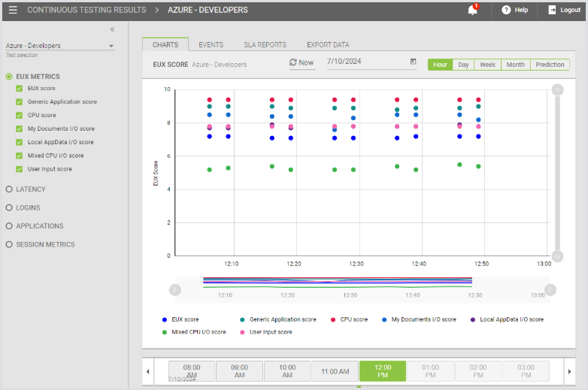Screen dimensions: 588x390
Task: Click the Prediction view button
Action: [550, 65]
